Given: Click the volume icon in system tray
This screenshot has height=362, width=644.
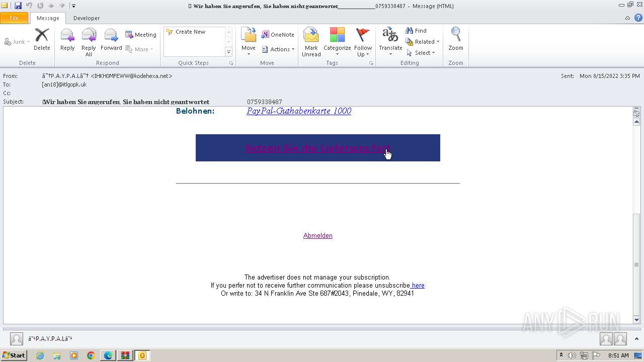Looking at the screenshot, I should tap(572, 355).
